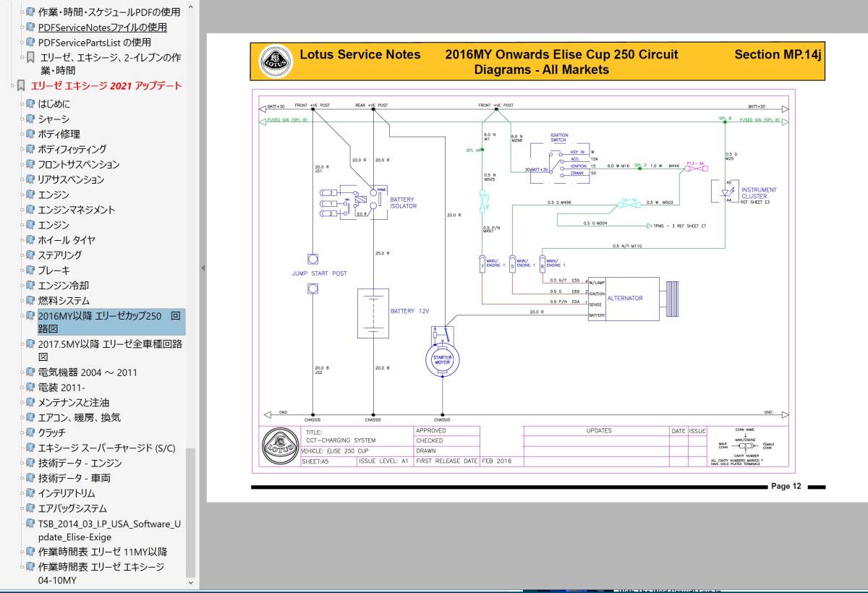Image resolution: width=868 pixels, height=593 pixels.
Task: Select the ボディフィッティング bookmark label
Action: pyautogui.click(x=72, y=150)
